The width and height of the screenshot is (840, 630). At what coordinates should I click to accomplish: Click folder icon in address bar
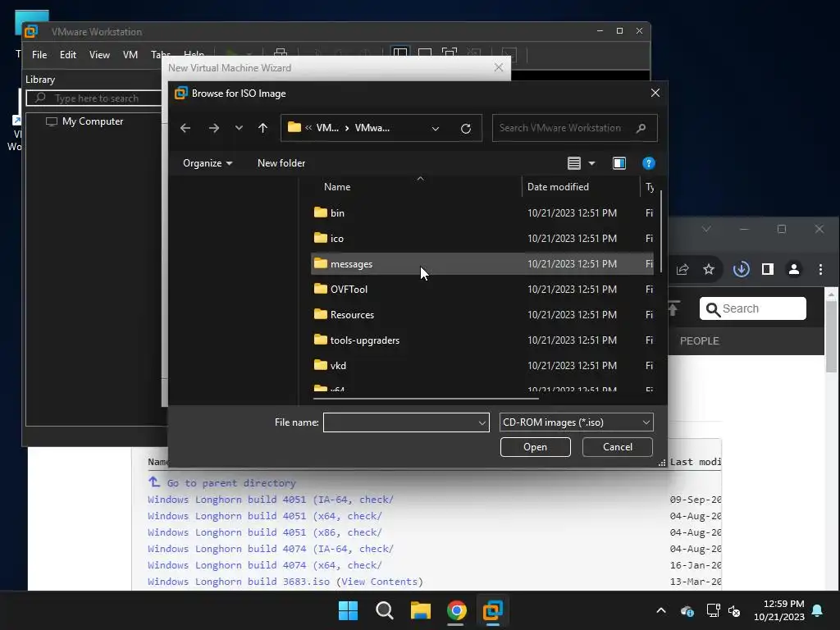coord(294,127)
